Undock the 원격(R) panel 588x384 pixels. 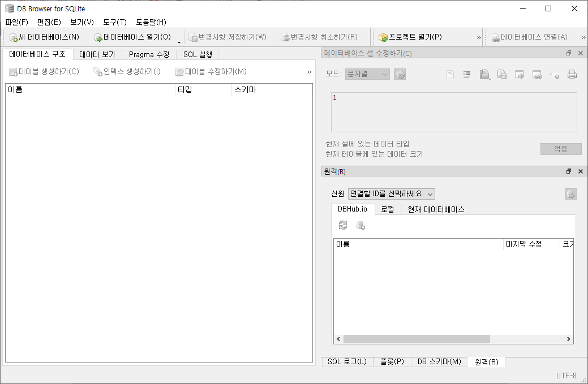[x=569, y=171]
